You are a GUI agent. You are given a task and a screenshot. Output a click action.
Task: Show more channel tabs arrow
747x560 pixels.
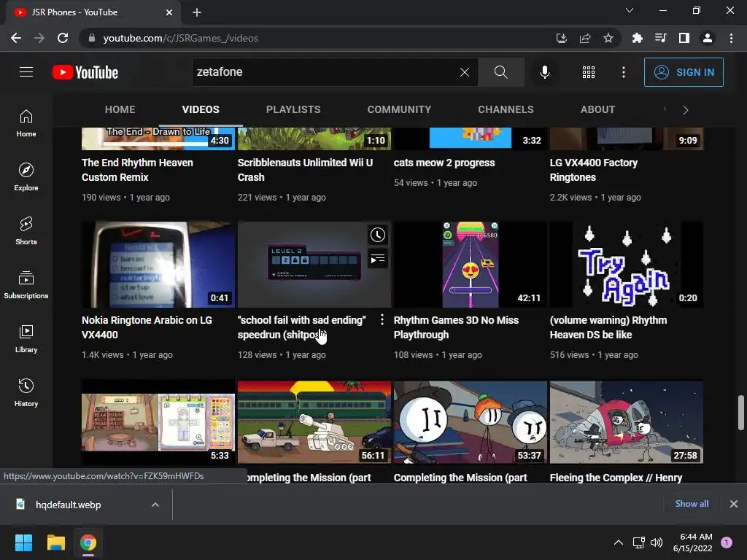pos(686,110)
